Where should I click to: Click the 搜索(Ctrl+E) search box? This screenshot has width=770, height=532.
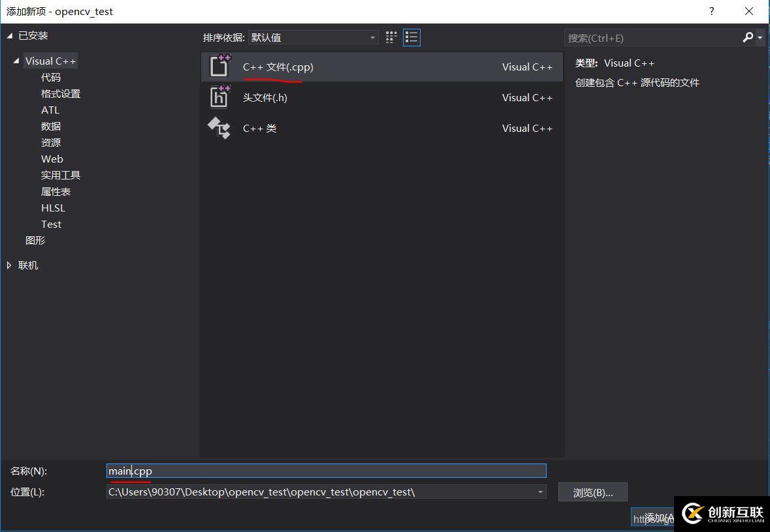[652, 38]
